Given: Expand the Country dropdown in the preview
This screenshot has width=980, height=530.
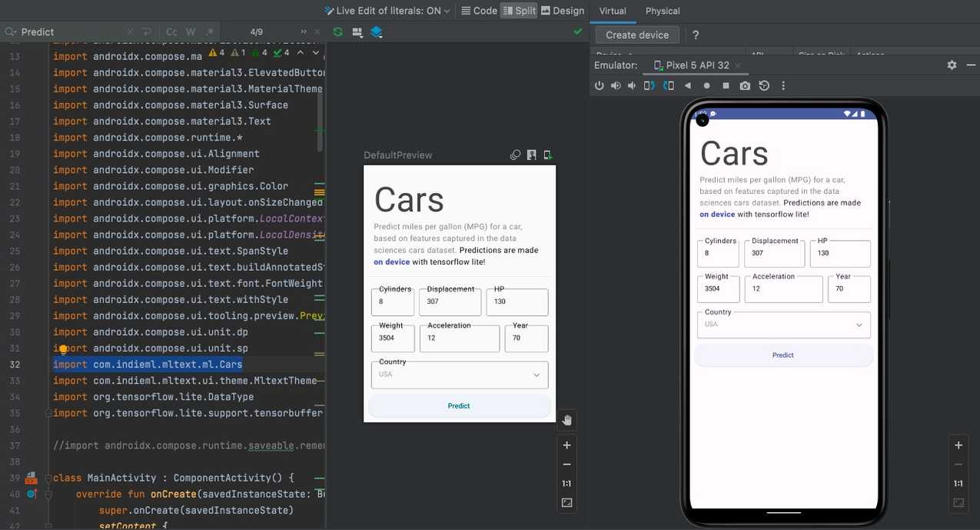Looking at the screenshot, I should click(x=537, y=375).
